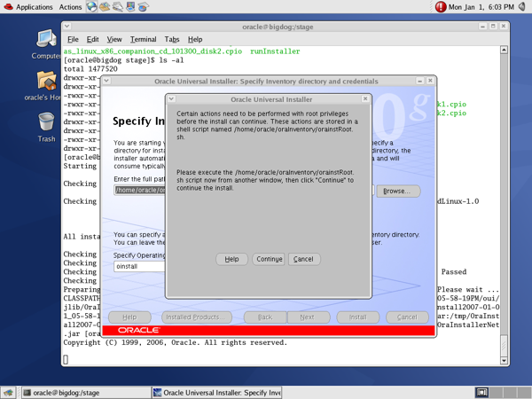
Task: Click the volume speaker icon
Action: [x=522, y=6]
